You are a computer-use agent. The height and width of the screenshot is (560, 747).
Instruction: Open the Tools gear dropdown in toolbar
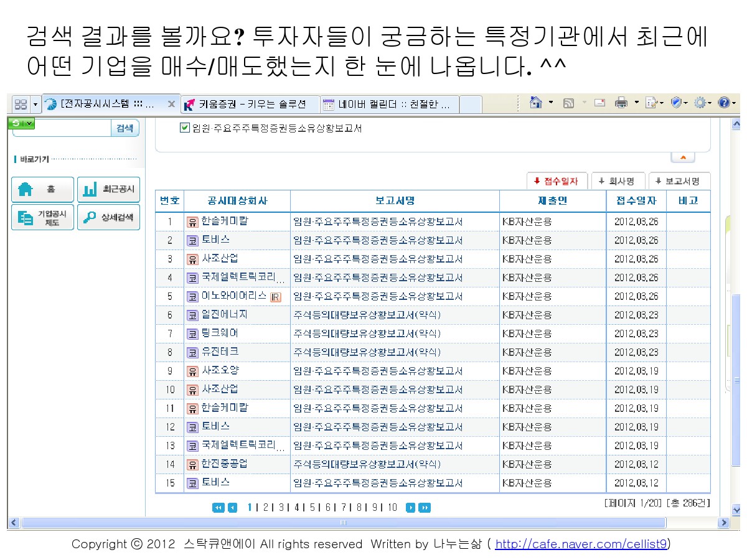(700, 103)
